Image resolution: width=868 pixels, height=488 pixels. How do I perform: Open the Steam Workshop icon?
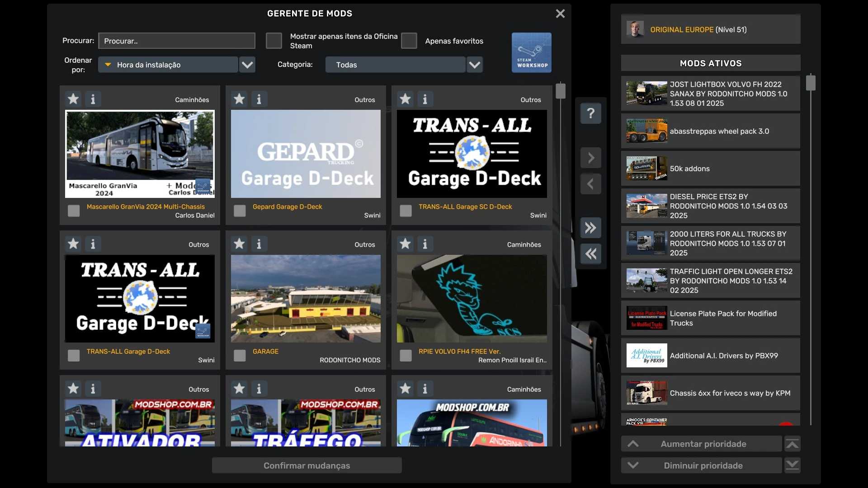pos(531,52)
